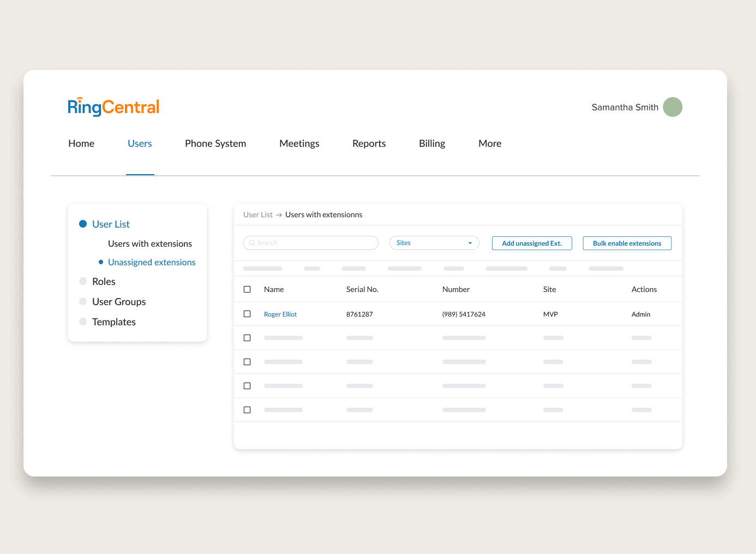Click the RingCentral logo

pyautogui.click(x=113, y=107)
